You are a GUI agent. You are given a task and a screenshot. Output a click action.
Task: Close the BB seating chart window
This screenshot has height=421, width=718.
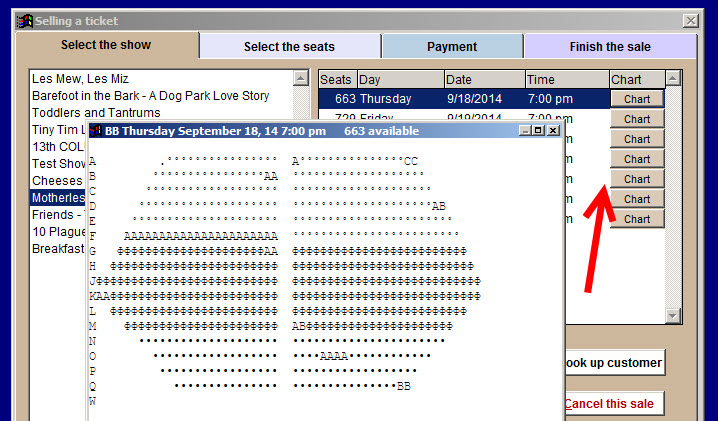(x=553, y=131)
